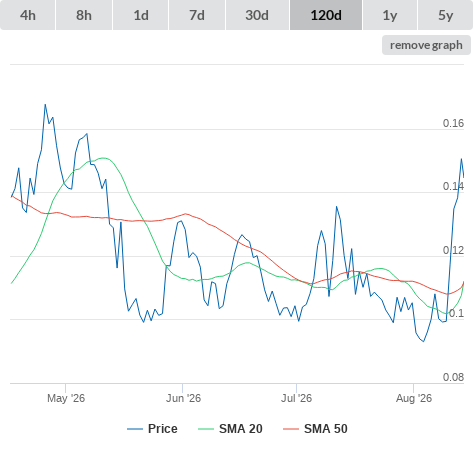This screenshot has width=474, height=455.
Task: Show the 1d chart range
Action: 141,15
